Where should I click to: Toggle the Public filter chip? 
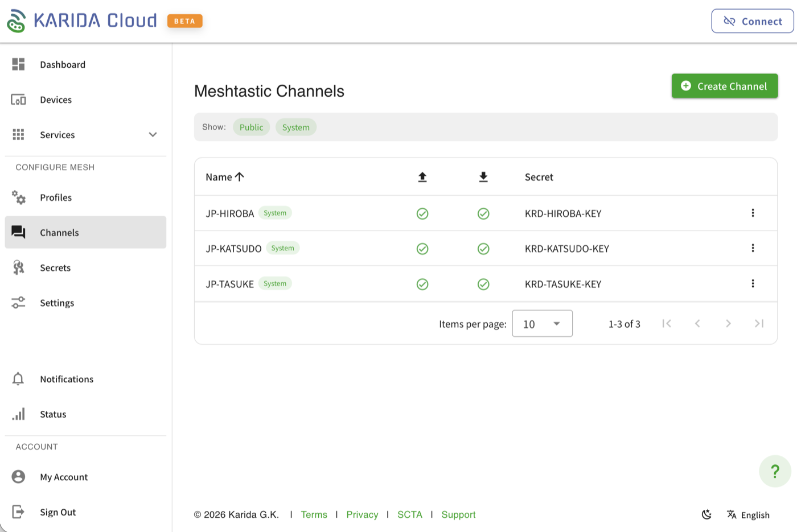click(251, 127)
